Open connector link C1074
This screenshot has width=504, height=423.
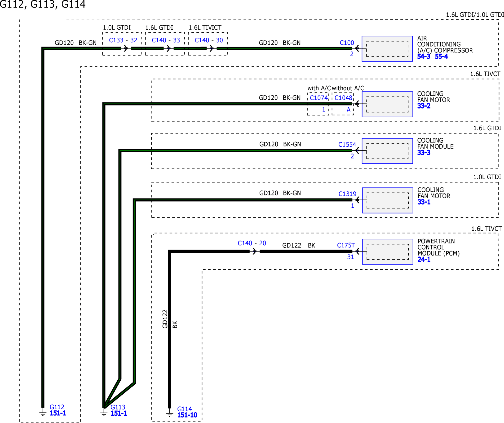318,98
